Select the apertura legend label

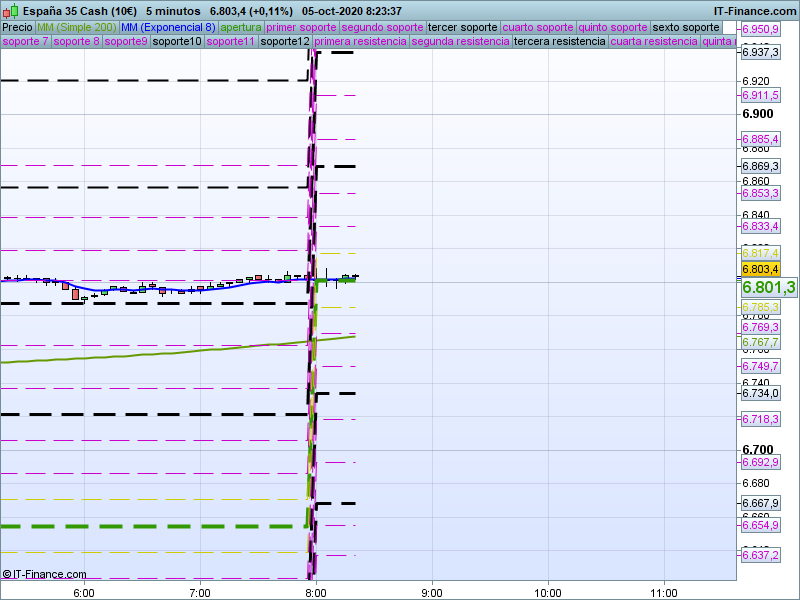(x=241, y=27)
